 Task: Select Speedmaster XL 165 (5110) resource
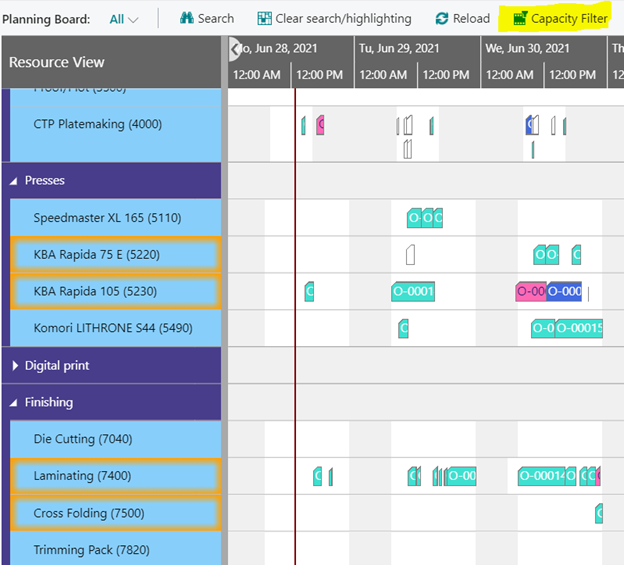coord(107,218)
